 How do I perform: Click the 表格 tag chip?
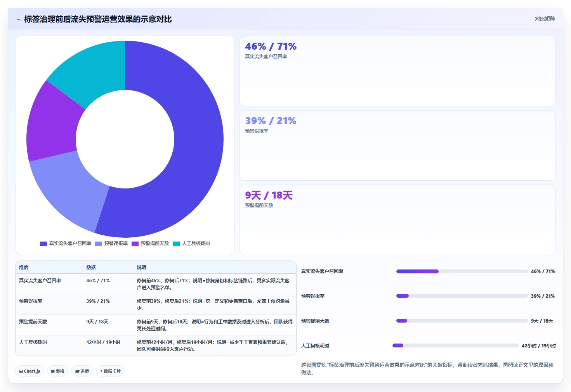point(57,371)
